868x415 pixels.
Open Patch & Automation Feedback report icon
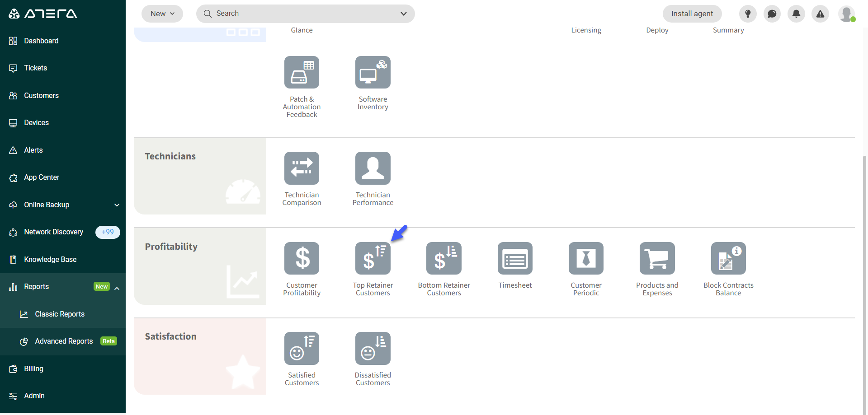point(302,72)
